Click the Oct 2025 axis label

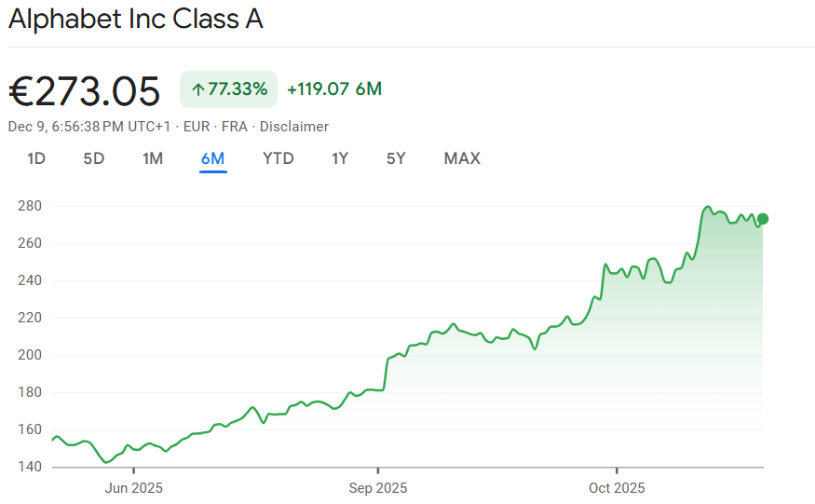(x=617, y=487)
